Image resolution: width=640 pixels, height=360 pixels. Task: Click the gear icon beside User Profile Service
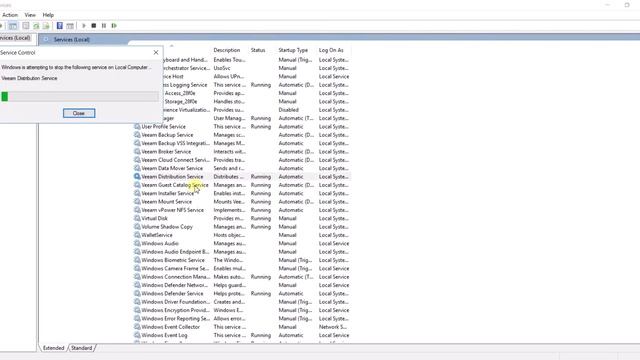(x=137, y=127)
